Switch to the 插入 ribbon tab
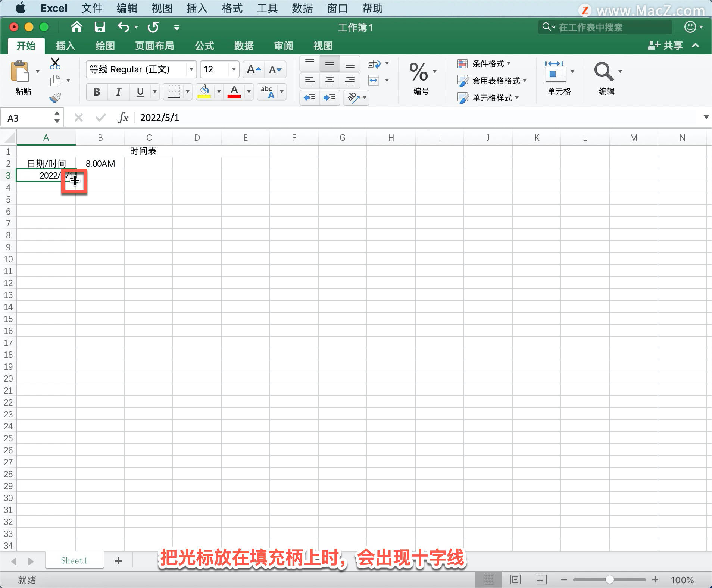Image resolution: width=712 pixels, height=588 pixels. point(65,46)
